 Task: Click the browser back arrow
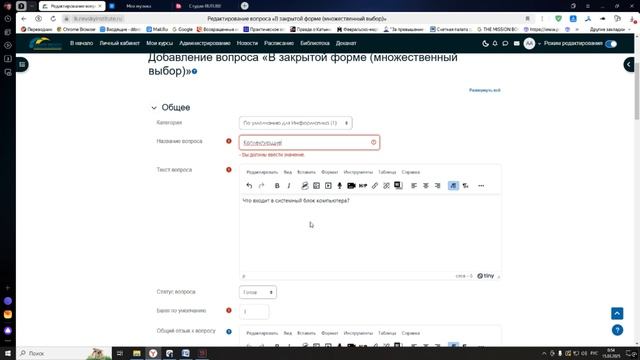point(24,19)
